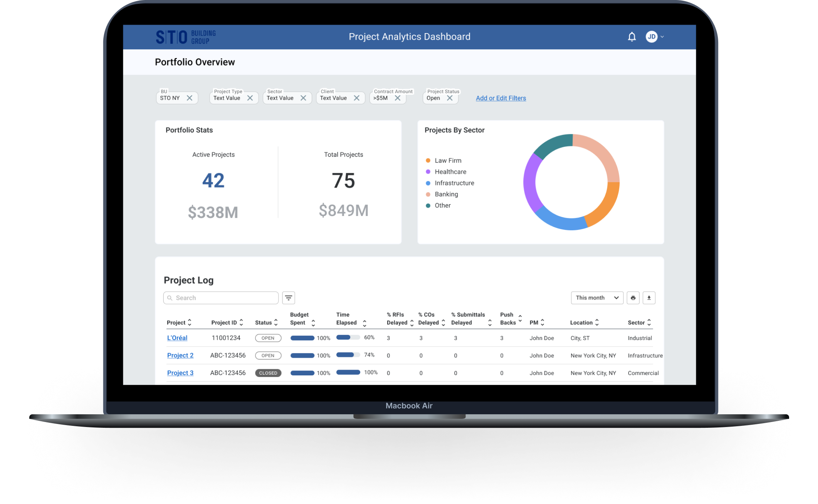Click the notification bell icon

(632, 37)
